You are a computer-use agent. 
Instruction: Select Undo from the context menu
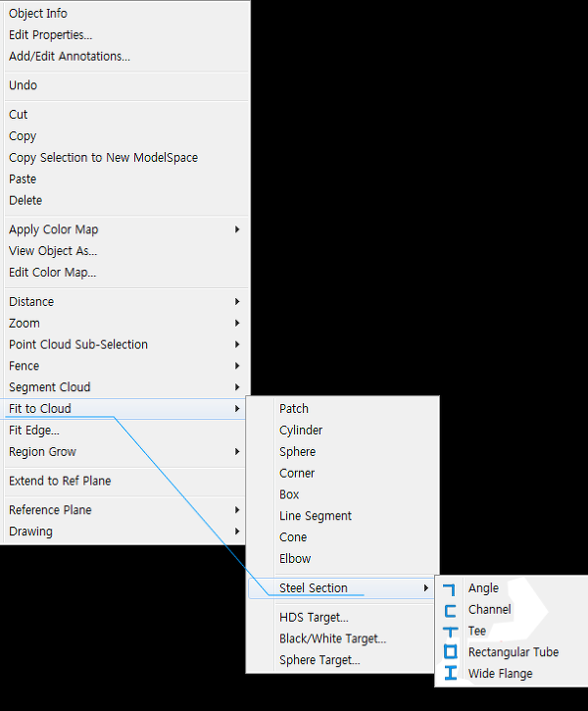[24, 85]
